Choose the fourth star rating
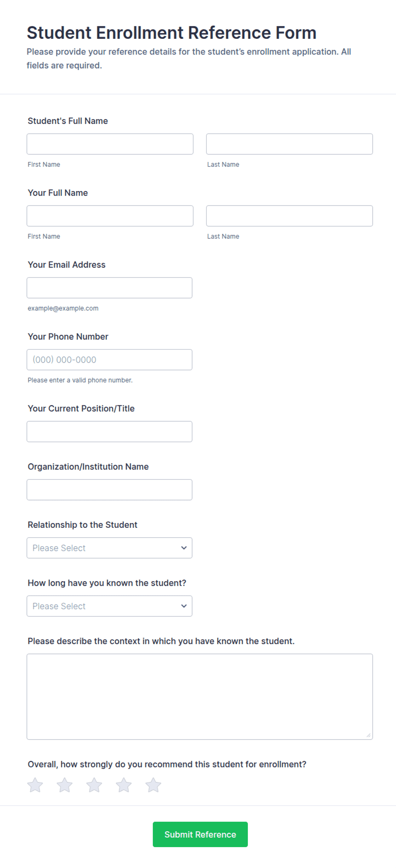396x868 pixels. coord(123,785)
